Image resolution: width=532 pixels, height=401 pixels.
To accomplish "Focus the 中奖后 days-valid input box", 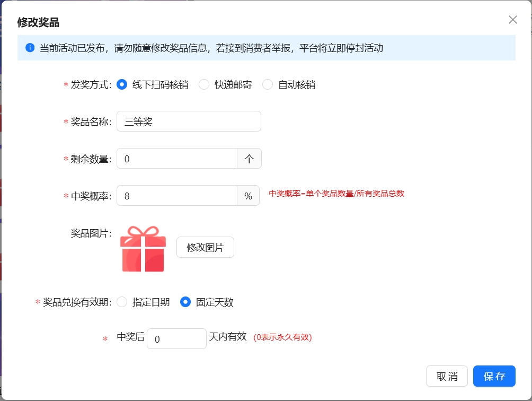I will click(176, 338).
